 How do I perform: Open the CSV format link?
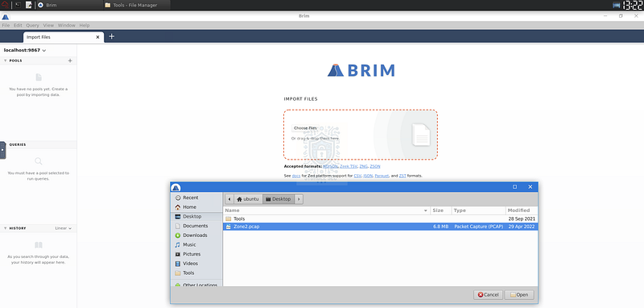357,176
